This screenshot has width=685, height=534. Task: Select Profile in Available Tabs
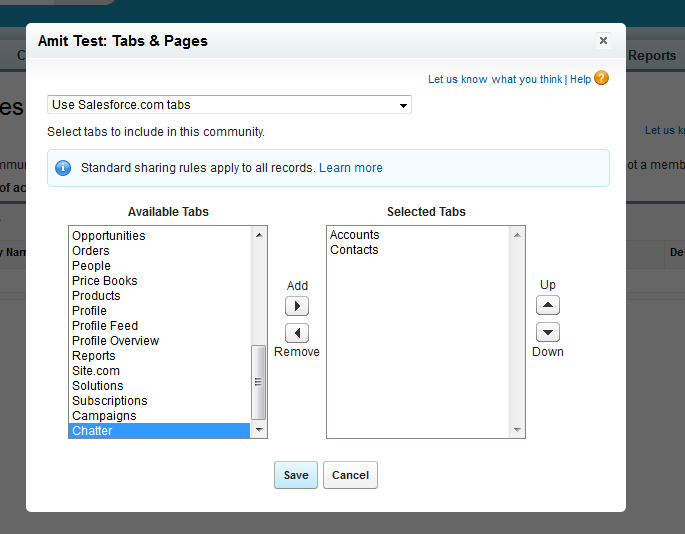click(159, 311)
